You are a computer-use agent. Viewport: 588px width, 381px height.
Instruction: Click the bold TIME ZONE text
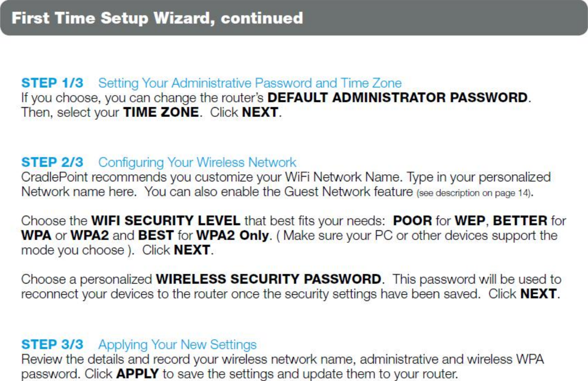point(160,112)
